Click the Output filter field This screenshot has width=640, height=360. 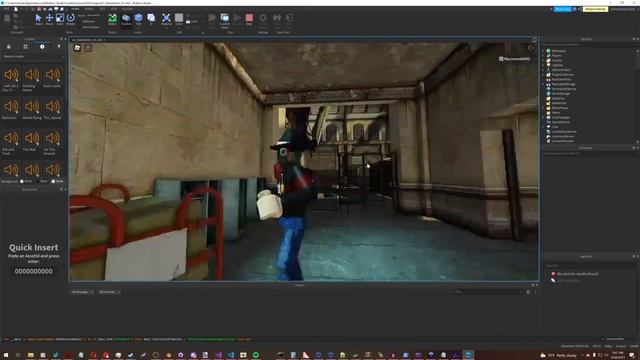[488, 292]
